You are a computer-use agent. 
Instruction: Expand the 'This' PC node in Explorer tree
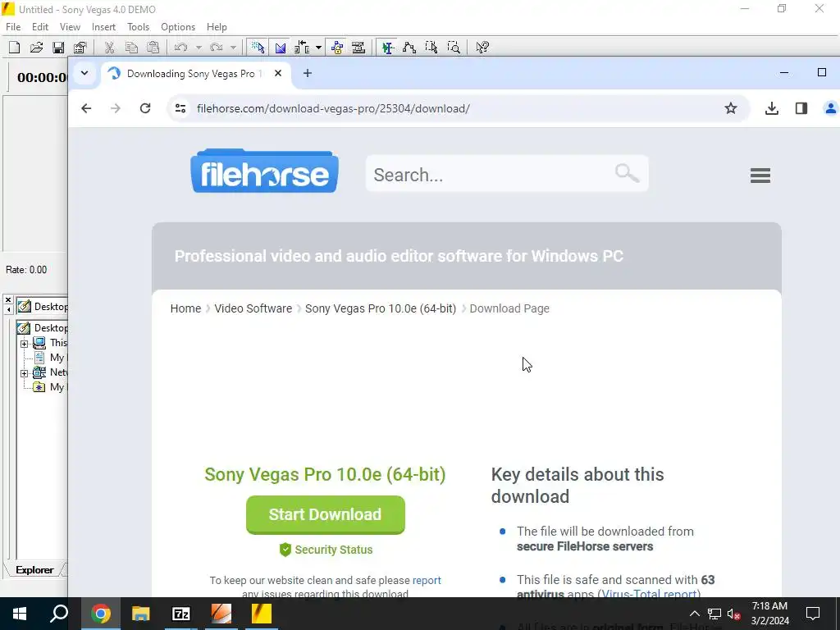(24, 344)
